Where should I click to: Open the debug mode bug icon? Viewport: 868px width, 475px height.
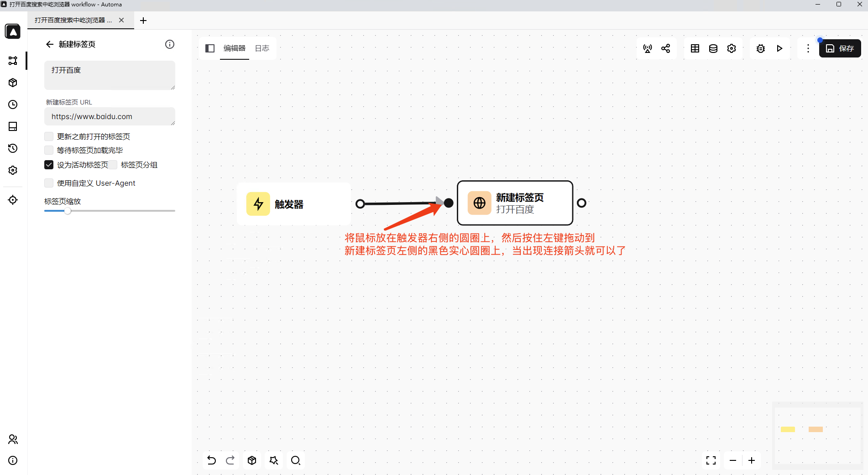760,48
